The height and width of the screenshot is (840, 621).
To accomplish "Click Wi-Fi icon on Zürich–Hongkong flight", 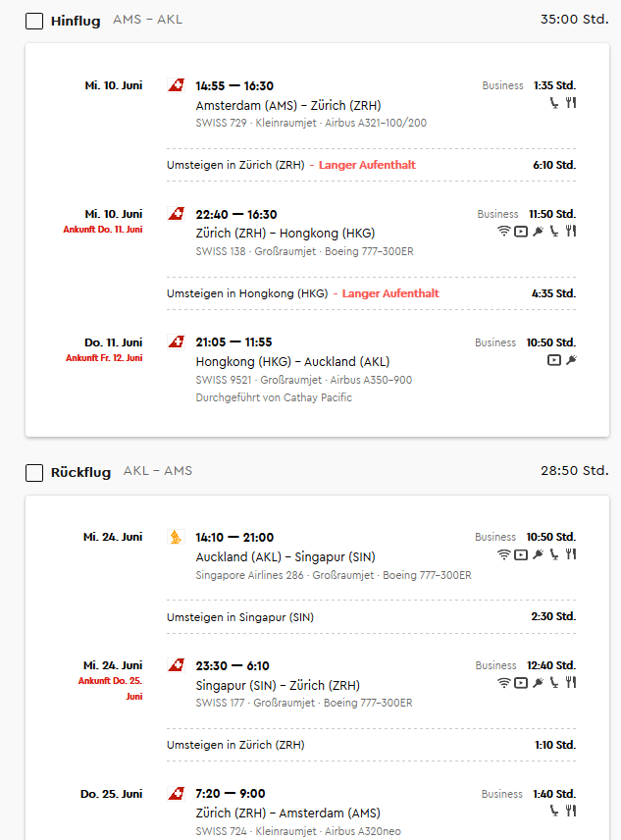I will tap(503, 231).
